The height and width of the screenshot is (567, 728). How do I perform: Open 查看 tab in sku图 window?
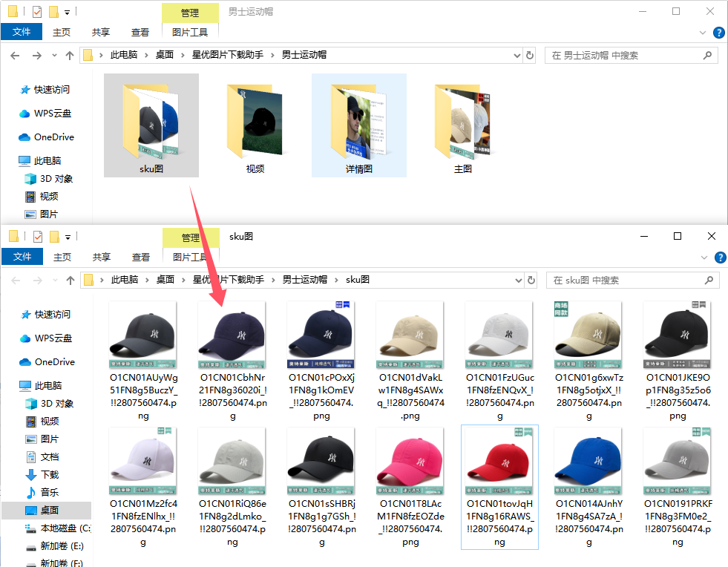(x=141, y=257)
